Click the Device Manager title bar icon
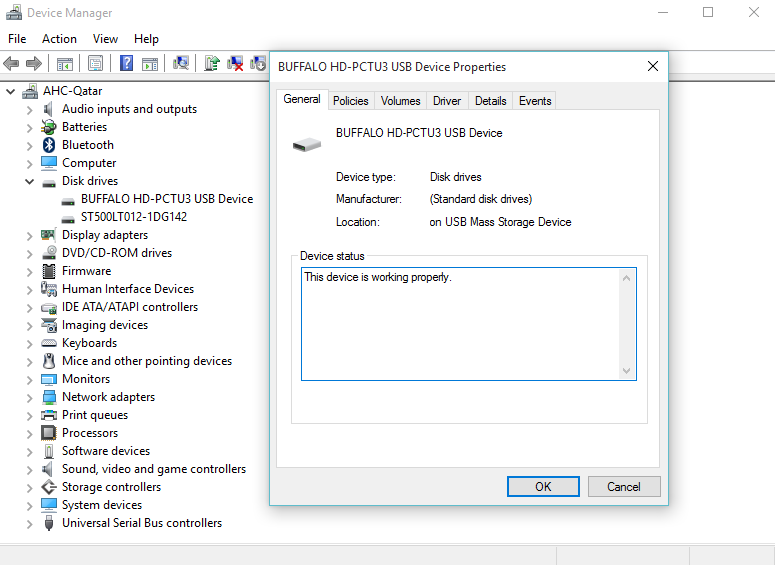This screenshot has width=775, height=565. (14, 12)
